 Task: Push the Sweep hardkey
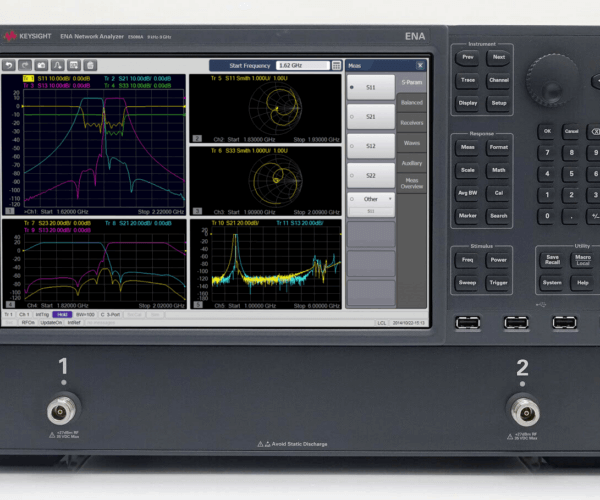(x=468, y=283)
